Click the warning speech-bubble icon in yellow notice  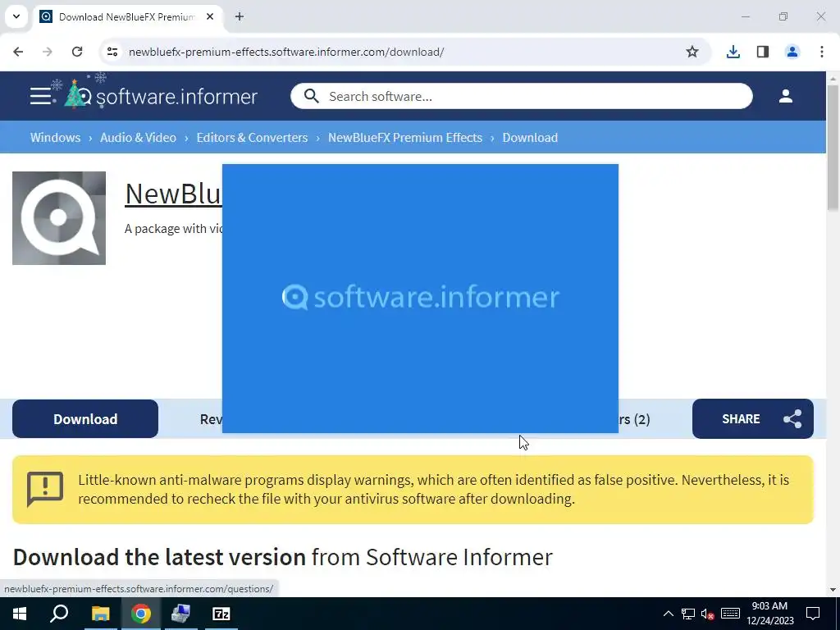pos(45,489)
